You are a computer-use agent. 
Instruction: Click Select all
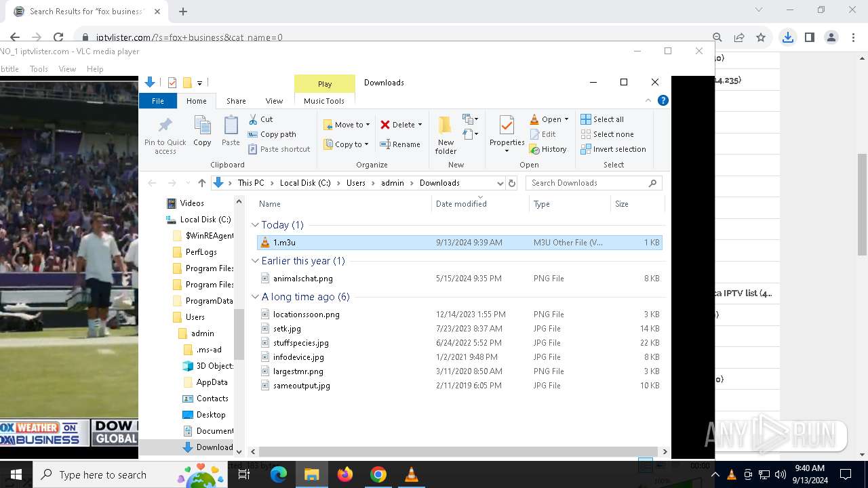tap(602, 119)
